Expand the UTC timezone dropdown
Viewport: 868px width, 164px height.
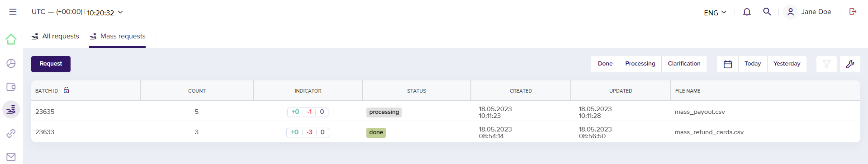[77, 12]
